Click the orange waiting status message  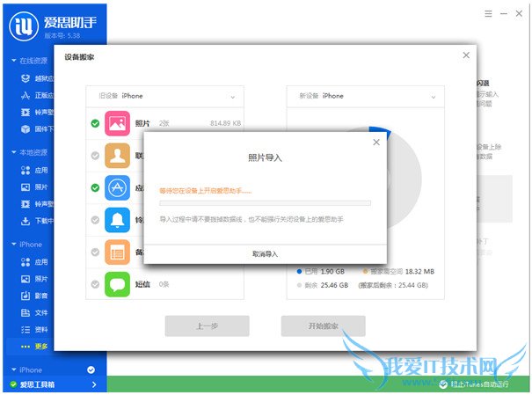coord(206,191)
